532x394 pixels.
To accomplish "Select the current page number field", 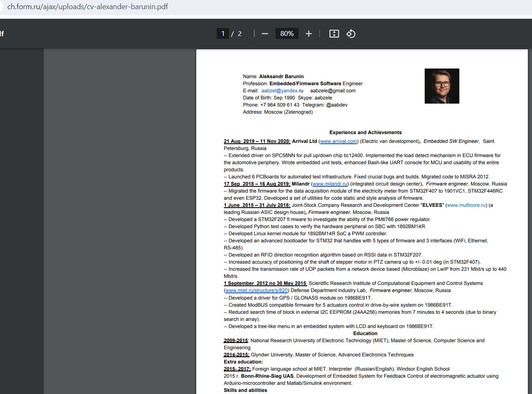I will point(223,33).
